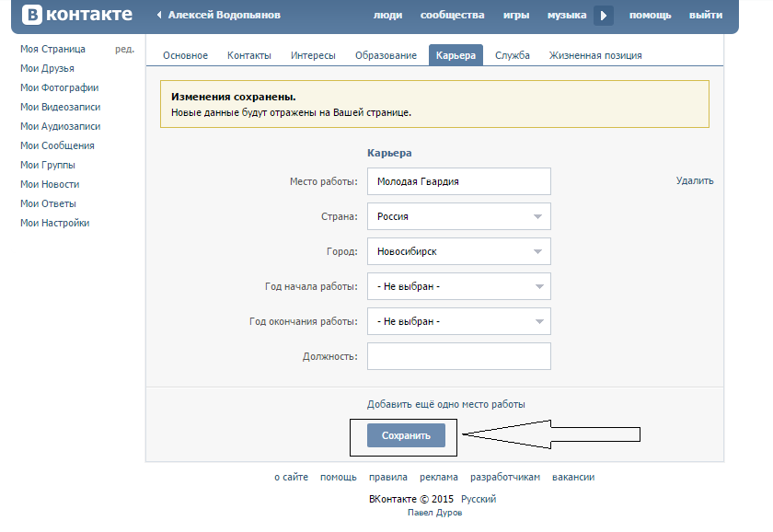Open музыка in the top menu
This screenshot has height=532, width=773.
click(x=567, y=16)
